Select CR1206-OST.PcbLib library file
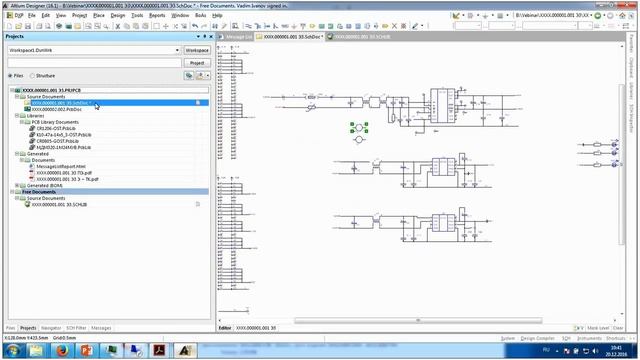The image size is (640, 360). 56,129
